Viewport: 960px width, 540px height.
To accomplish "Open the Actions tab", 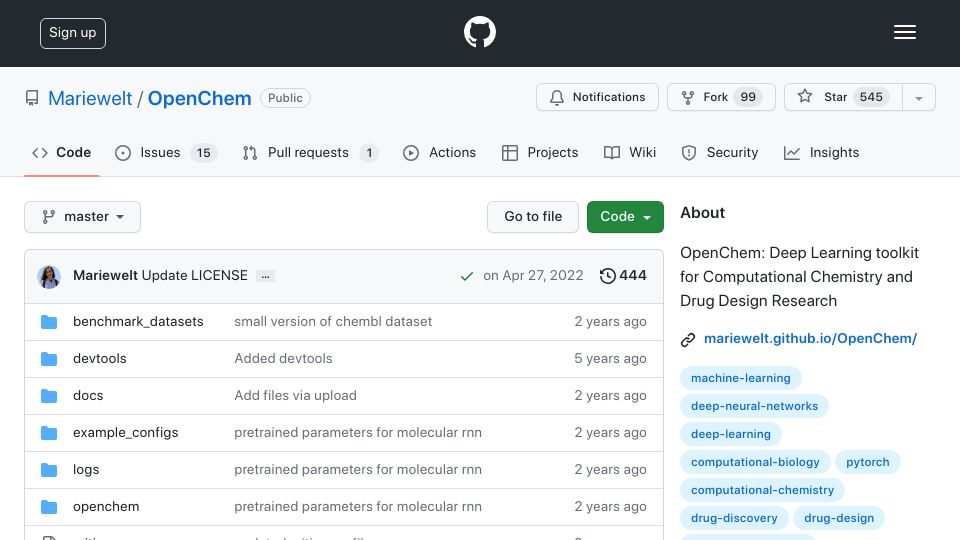I will coord(439,152).
